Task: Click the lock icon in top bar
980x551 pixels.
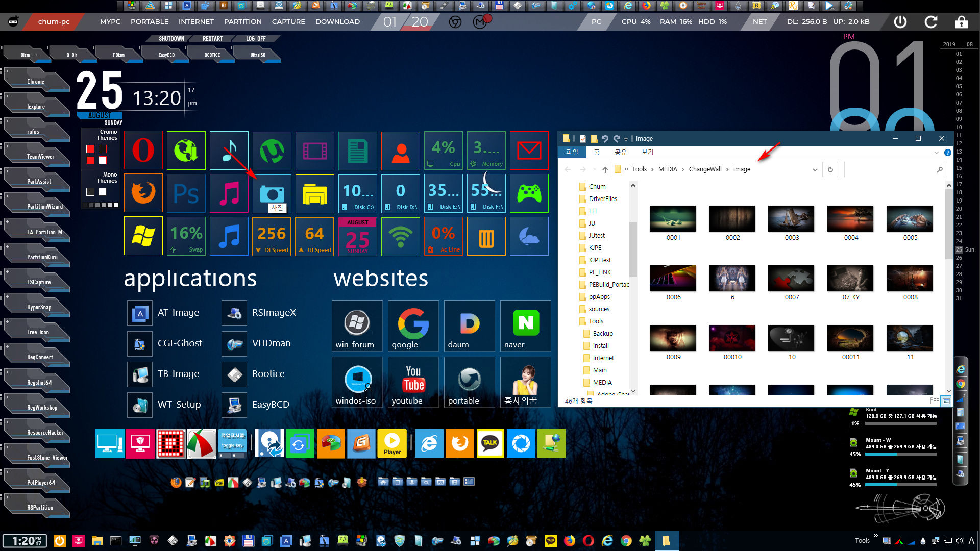Action: tap(962, 21)
